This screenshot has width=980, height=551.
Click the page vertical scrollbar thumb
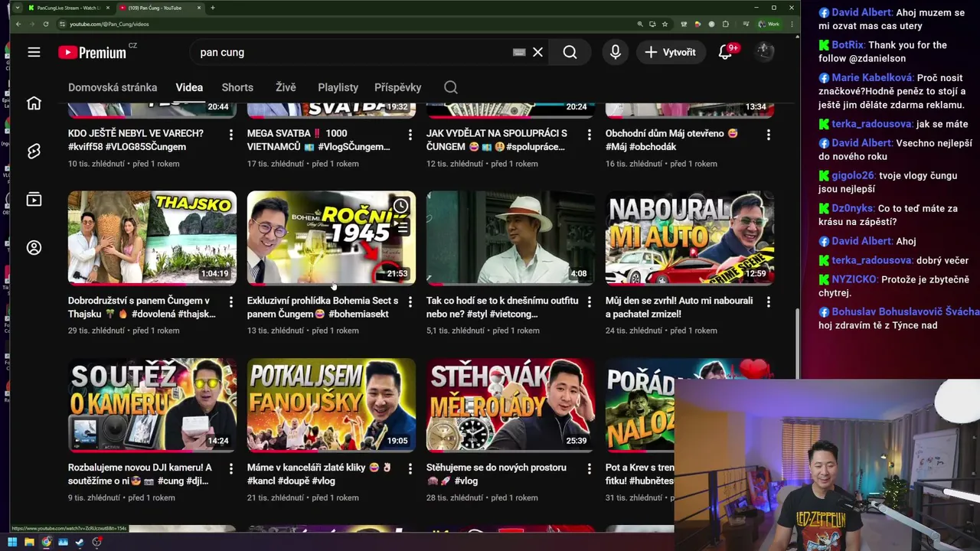pyautogui.click(x=796, y=343)
